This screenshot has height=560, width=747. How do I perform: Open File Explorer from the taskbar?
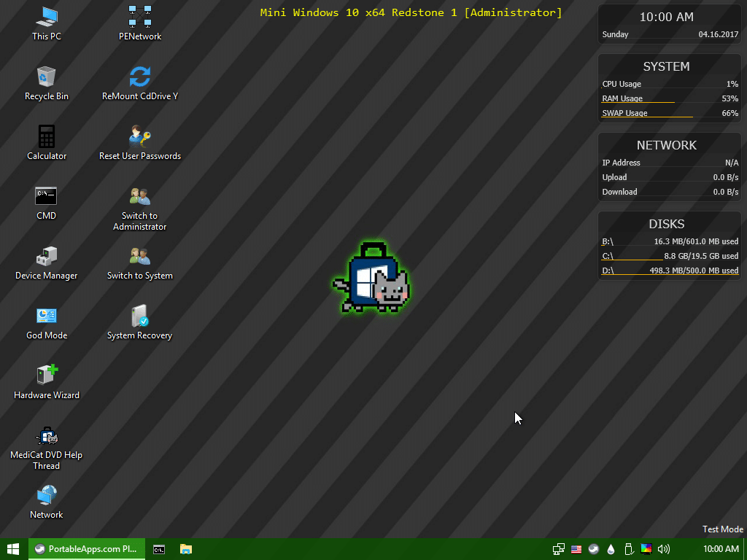tap(186, 549)
